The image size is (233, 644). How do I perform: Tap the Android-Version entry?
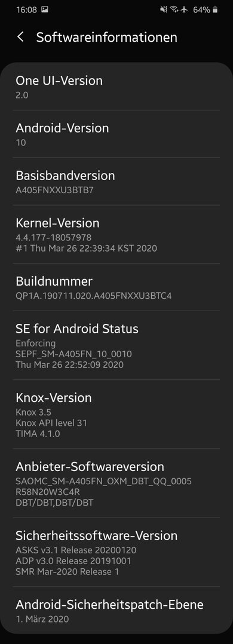tap(116, 134)
